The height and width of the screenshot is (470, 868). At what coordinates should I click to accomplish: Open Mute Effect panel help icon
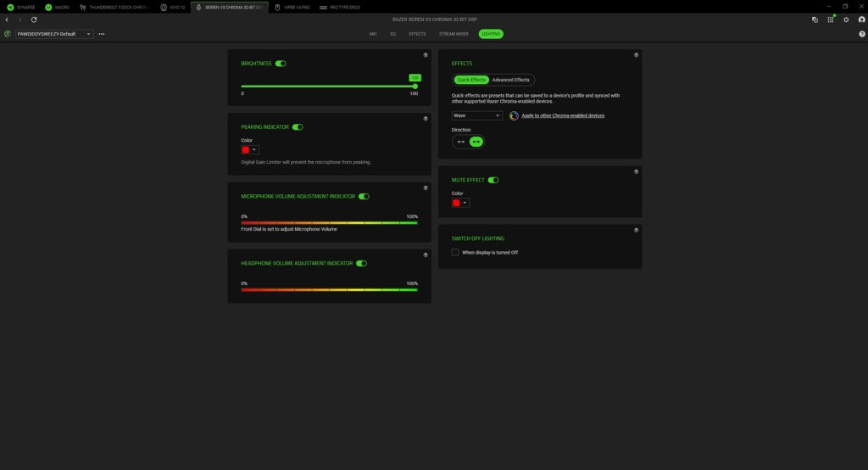coord(636,172)
